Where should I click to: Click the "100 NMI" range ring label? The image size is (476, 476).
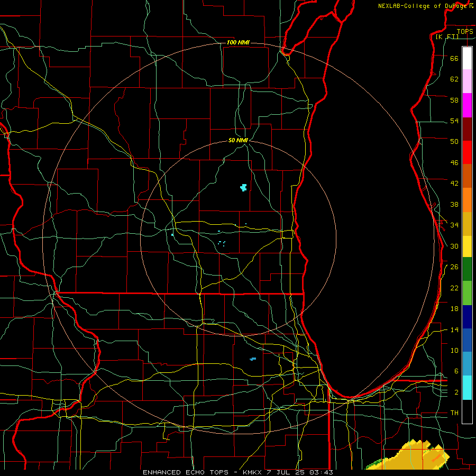coord(238,42)
